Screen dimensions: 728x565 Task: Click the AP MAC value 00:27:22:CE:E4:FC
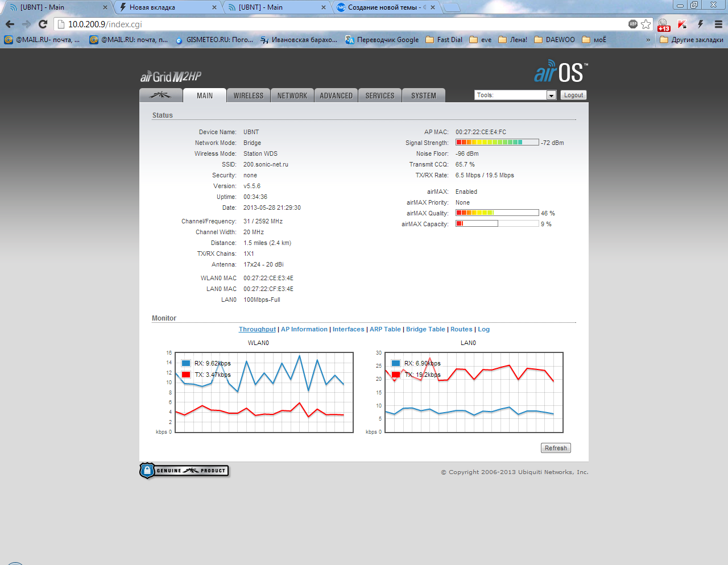[481, 132]
